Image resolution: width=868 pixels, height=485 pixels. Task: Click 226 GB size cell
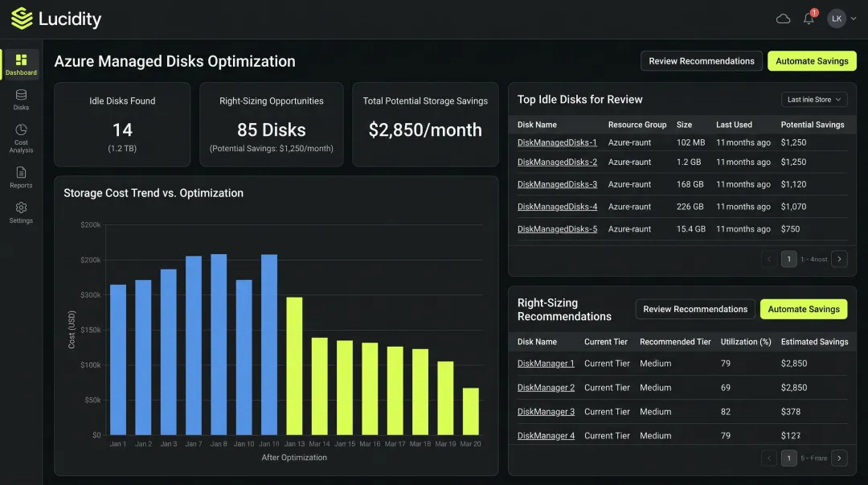690,207
